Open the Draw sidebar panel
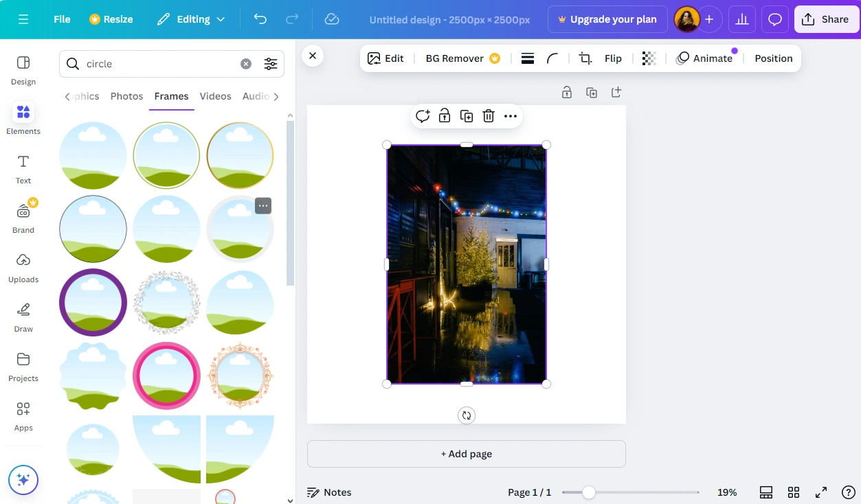 pyautogui.click(x=23, y=317)
